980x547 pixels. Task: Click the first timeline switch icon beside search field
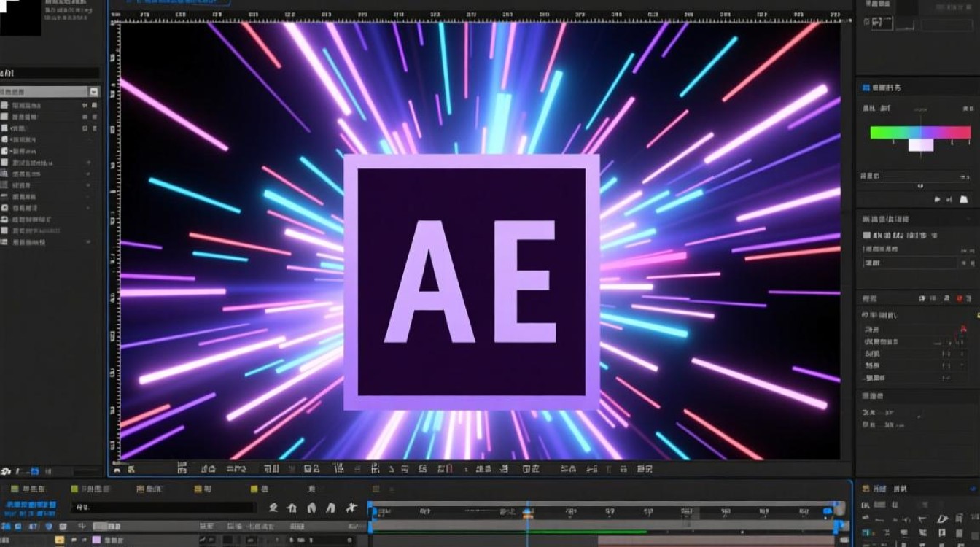point(273,508)
